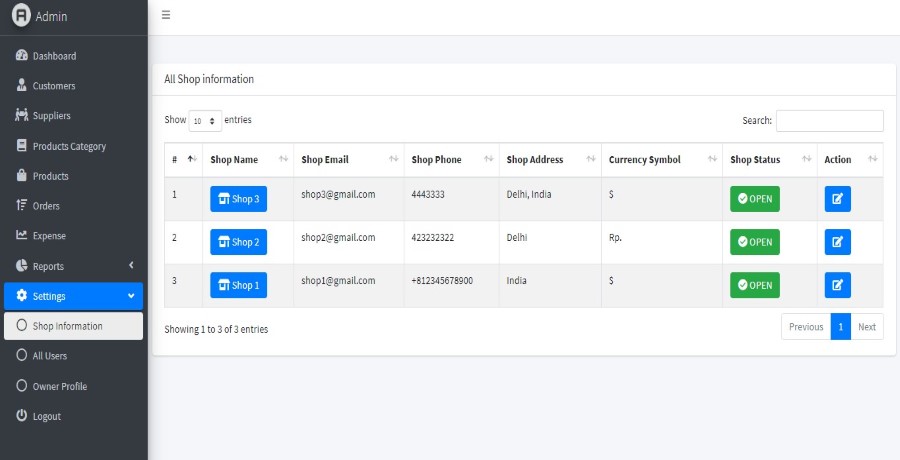Select Owner Profile radio menu item

[22, 386]
